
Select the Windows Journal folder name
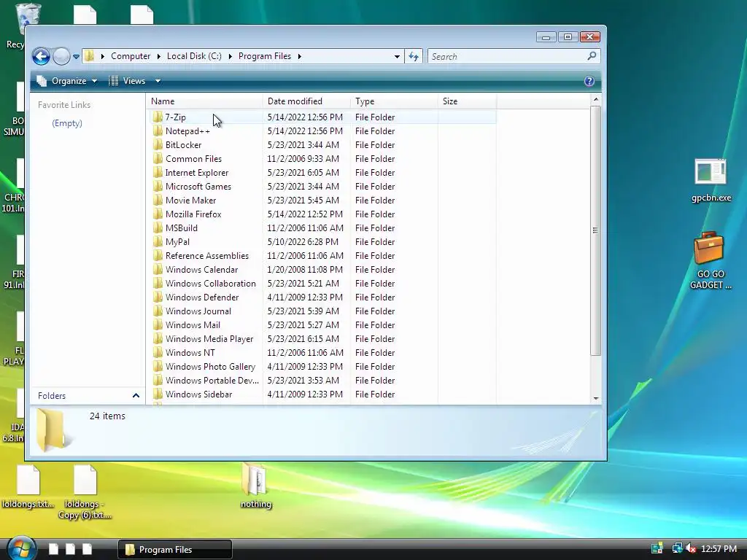click(198, 311)
